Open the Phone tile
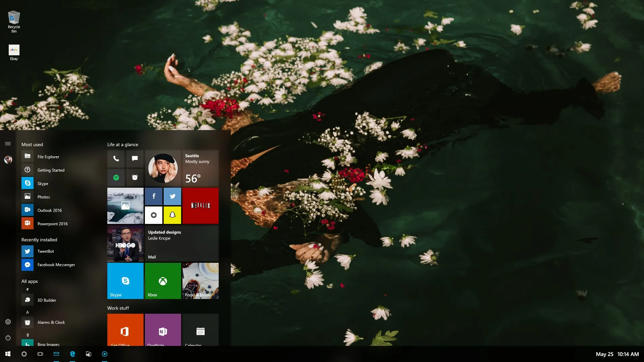644x362 pixels. click(x=116, y=159)
